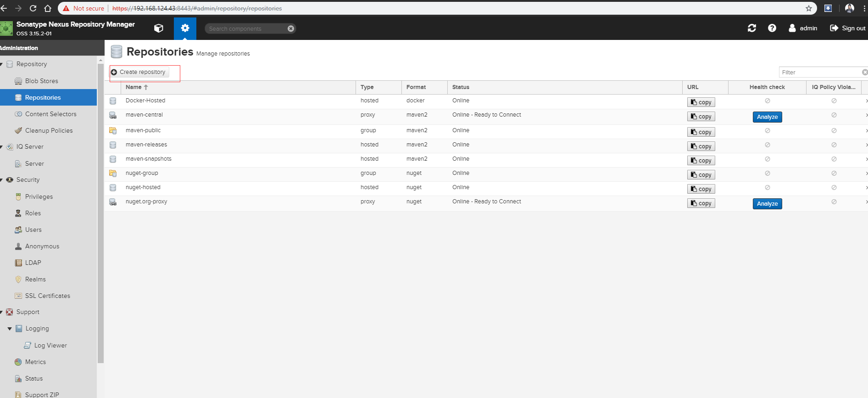Copy the nuget-group URL
Viewport: 868px width, 398px height.
coord(701,175)
